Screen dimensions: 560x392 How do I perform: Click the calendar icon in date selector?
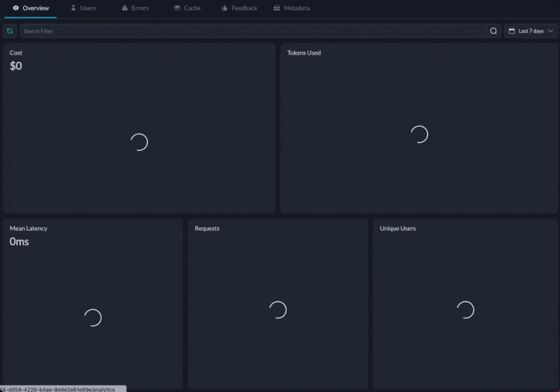tap(512, 31)
